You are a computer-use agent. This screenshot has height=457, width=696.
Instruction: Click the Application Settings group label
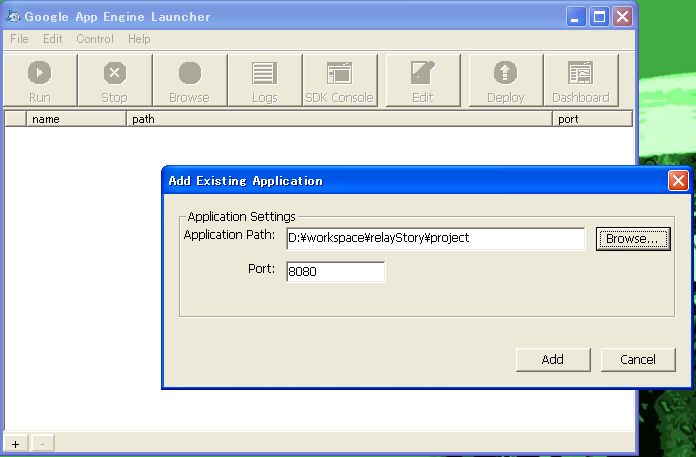(241, 217)
